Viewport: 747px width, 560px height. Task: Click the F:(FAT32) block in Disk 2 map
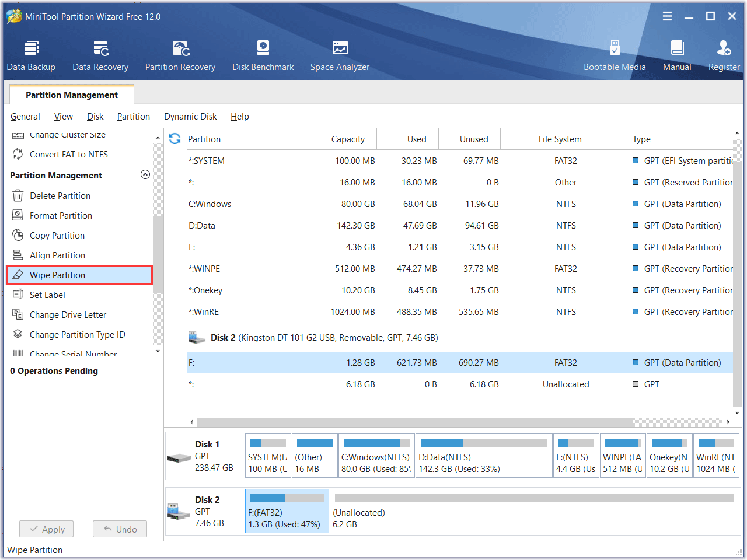(x=287, y=511)
